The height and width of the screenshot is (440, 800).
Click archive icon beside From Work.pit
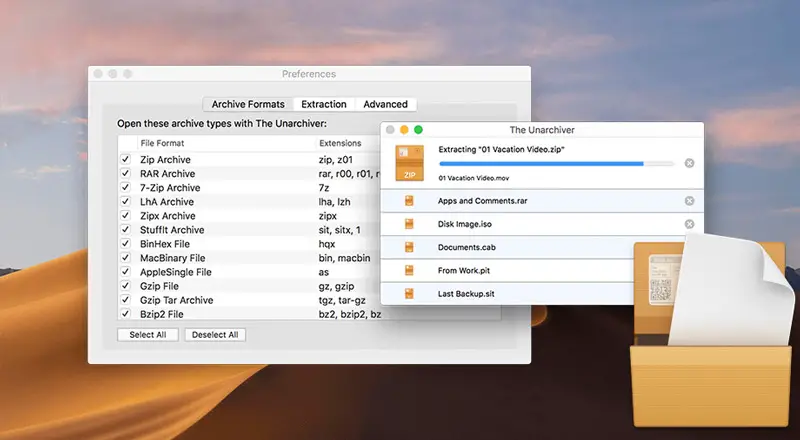click(409, 271)
